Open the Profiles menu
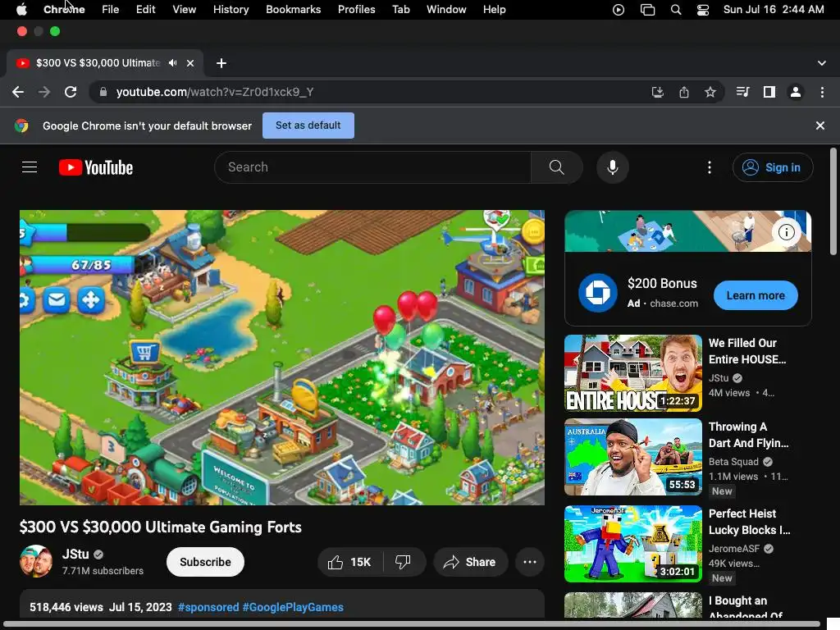Screen dimensions: 840x630 356,10
